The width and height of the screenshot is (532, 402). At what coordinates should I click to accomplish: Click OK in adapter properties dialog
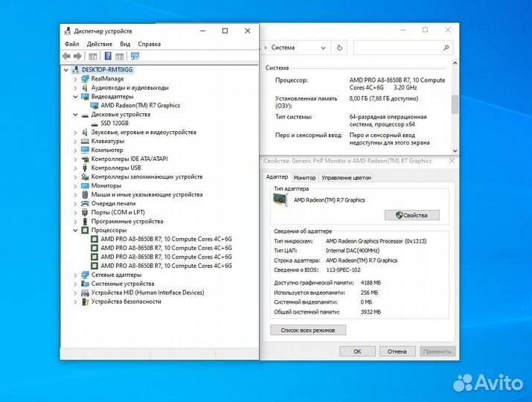357,351
